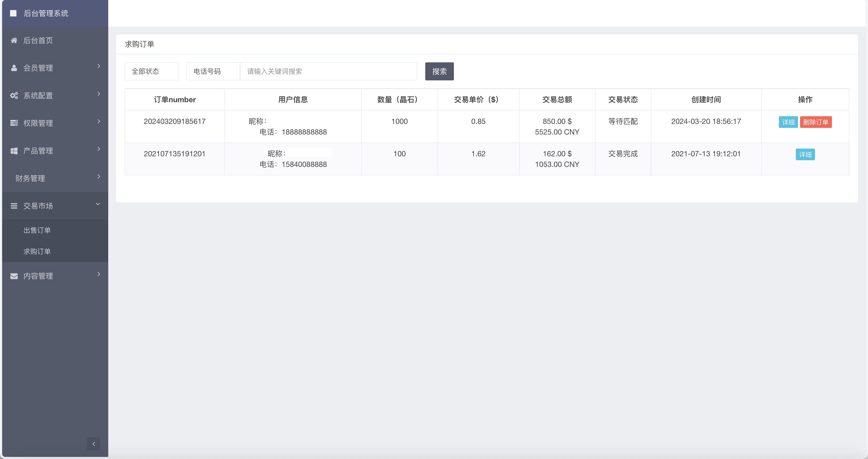
Task: Click the square logo icon beside 后台管理系统
Action: pyautogui.click(x=13, y=13)
